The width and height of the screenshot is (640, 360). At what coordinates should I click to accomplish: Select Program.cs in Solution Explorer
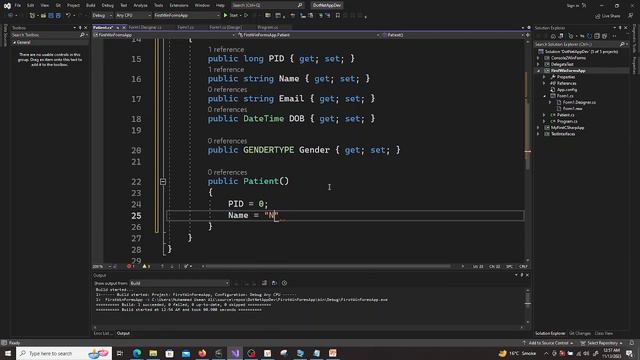pos(567,121)
